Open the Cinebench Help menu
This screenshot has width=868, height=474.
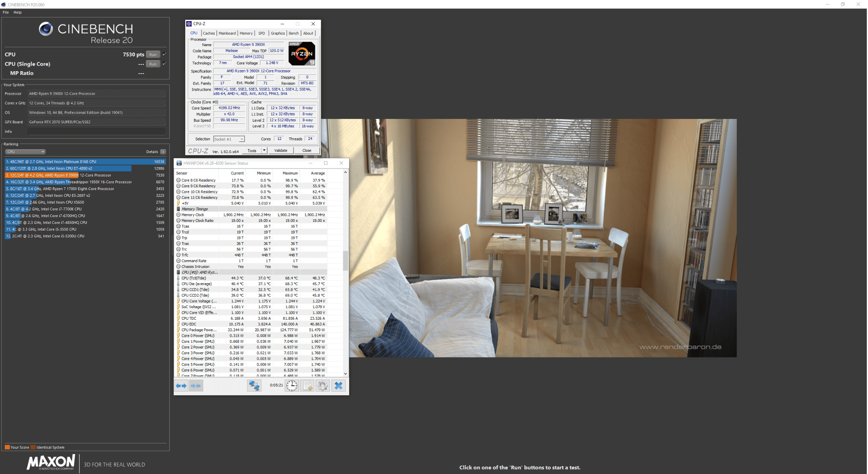pyautogui.click(x=17, y=12)
